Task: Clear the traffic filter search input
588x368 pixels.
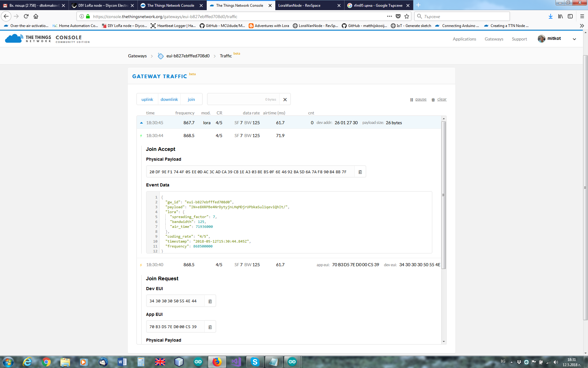Action: coord(285,99)
